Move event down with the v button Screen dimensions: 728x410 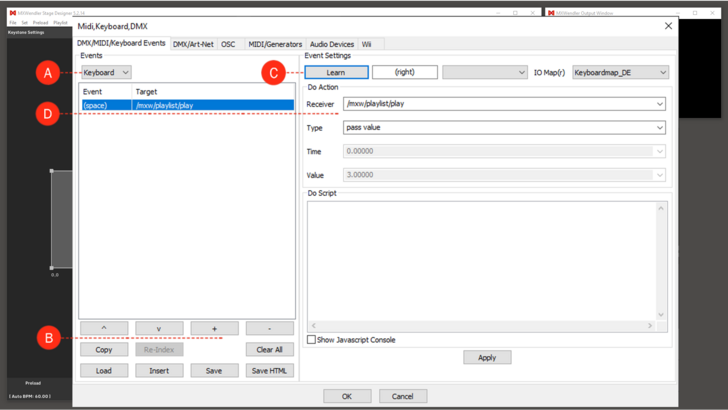(159, 328)
